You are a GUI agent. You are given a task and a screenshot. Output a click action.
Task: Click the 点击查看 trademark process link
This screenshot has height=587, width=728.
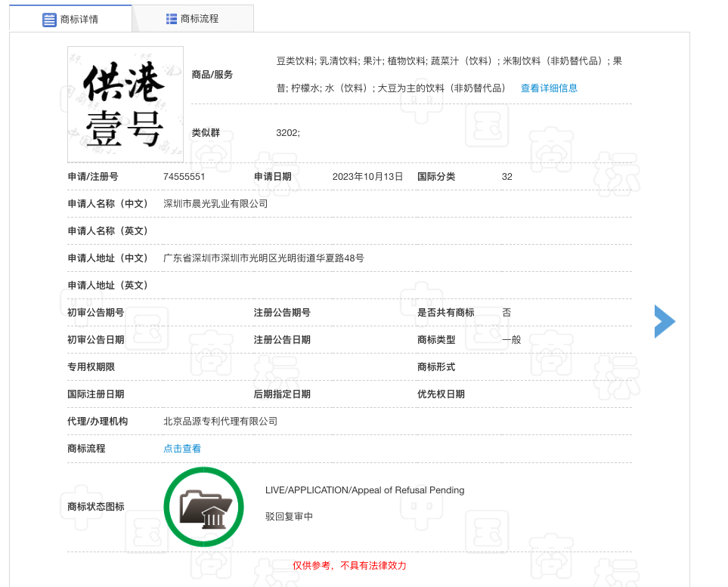[182, 449]
